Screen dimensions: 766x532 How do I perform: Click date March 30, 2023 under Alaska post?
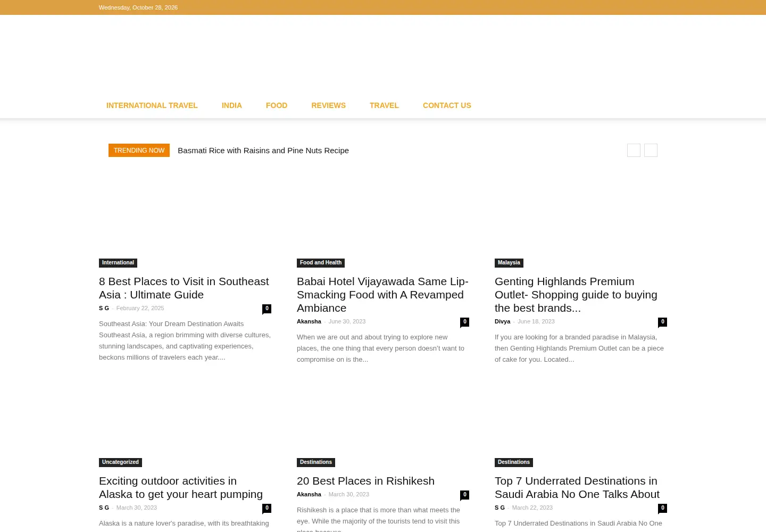137,508
